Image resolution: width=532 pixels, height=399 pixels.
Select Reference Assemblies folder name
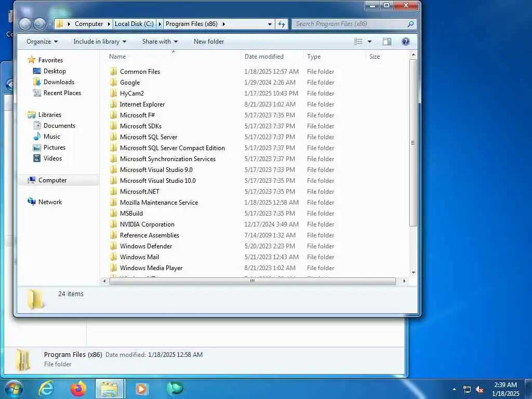click(149, 235)
